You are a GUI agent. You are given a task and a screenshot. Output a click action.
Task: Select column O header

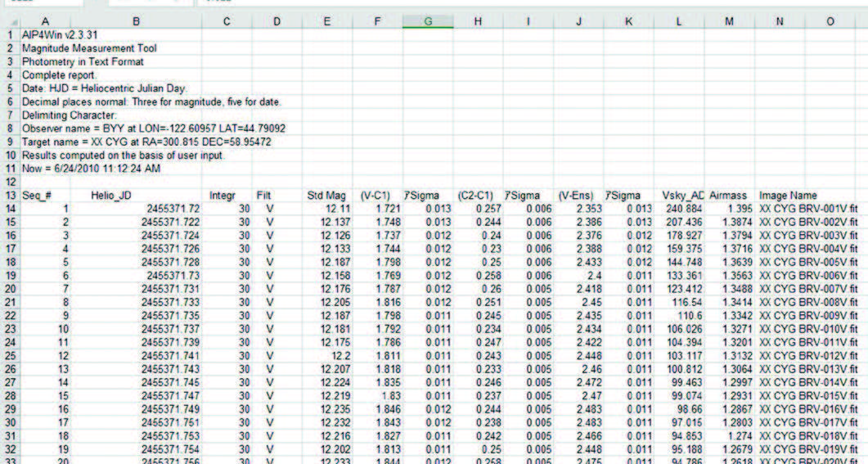pyautogui.click(x=830, y=21)
